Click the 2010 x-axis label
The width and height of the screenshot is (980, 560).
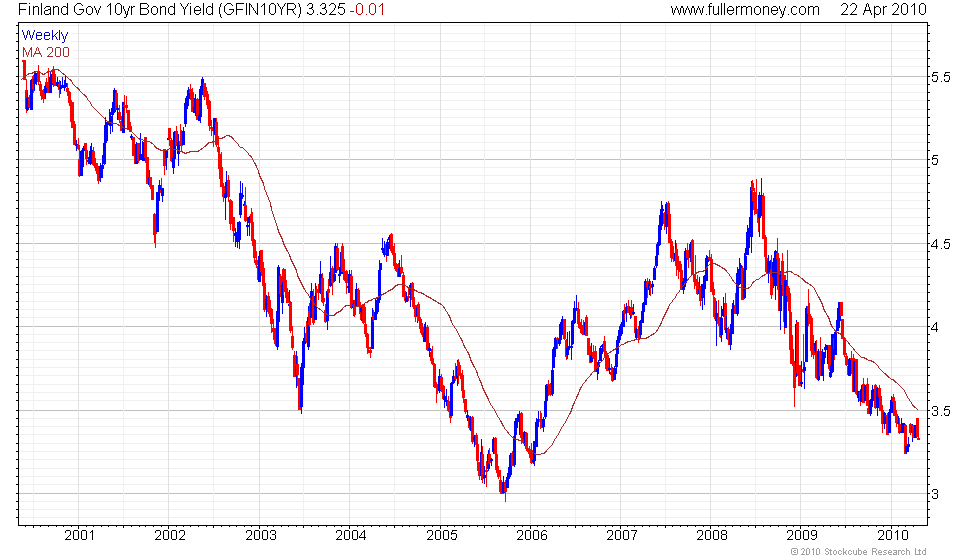point(892,535)
